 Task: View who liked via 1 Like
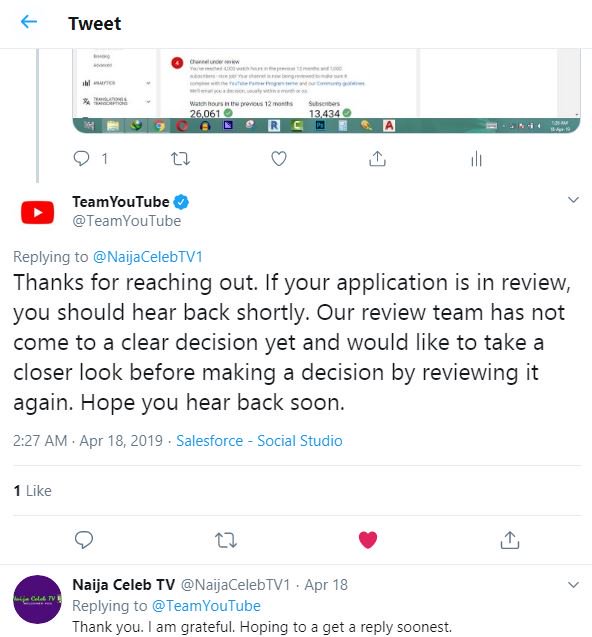click(33, 491)
